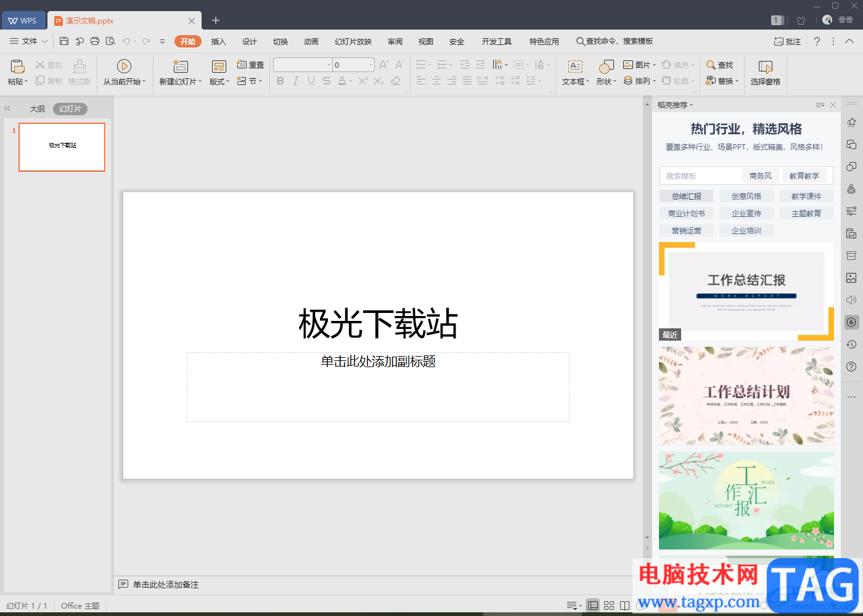Click the 创意风格 category button

pos(746,196)
